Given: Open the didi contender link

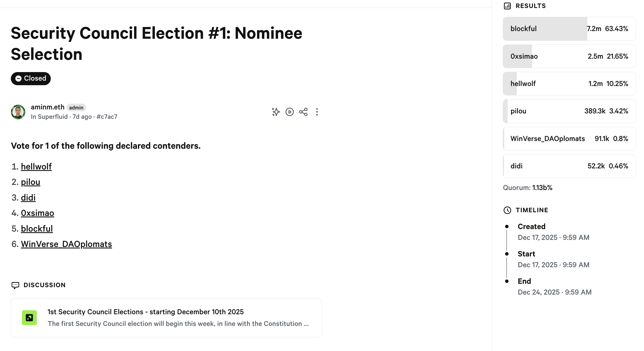Looking at the screenshot, I should 28,197.
